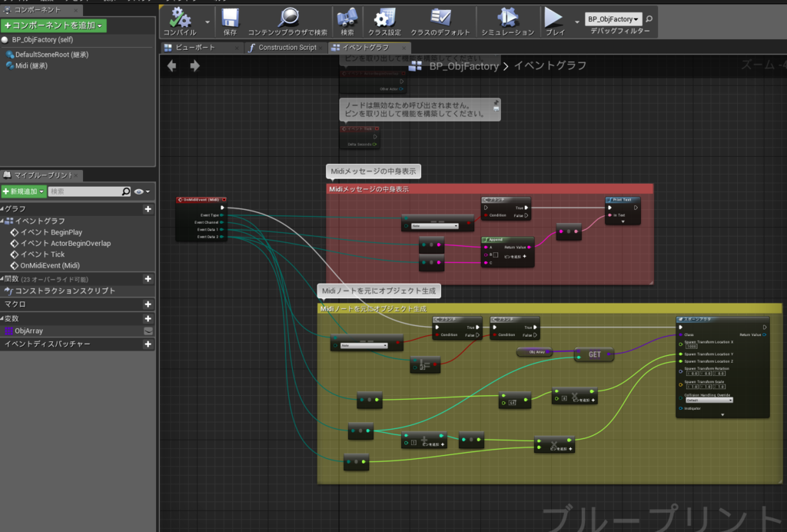The height and width of the screenshot is (532, 787).
Task: Add a new graph with plus icon
Action: tap(148, 209)
